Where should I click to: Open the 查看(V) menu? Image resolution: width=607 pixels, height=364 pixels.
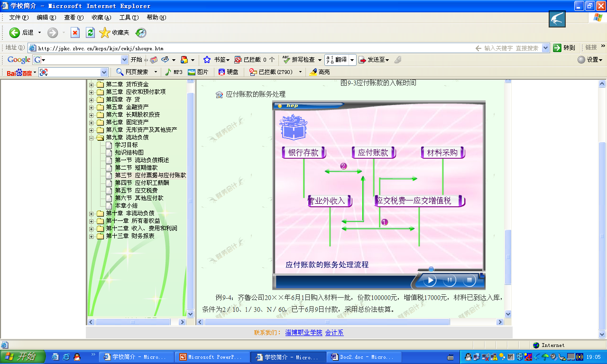point(74,18)
